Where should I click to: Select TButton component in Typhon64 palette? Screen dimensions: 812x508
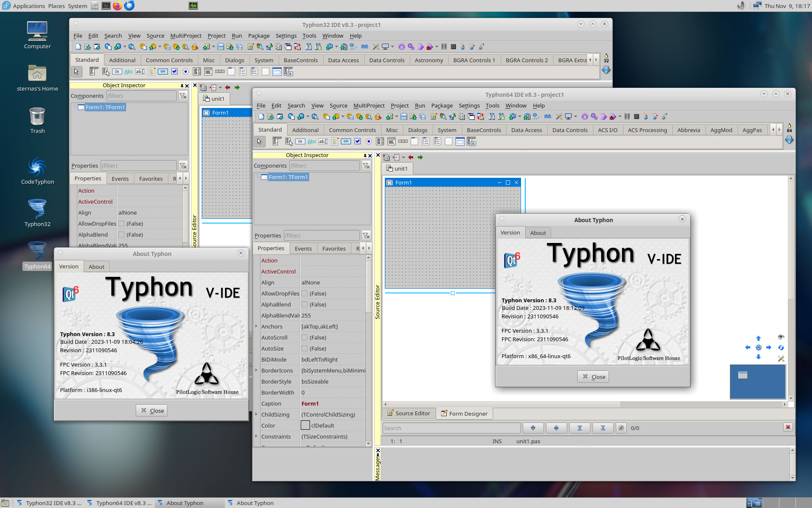[x=300, y=141]
